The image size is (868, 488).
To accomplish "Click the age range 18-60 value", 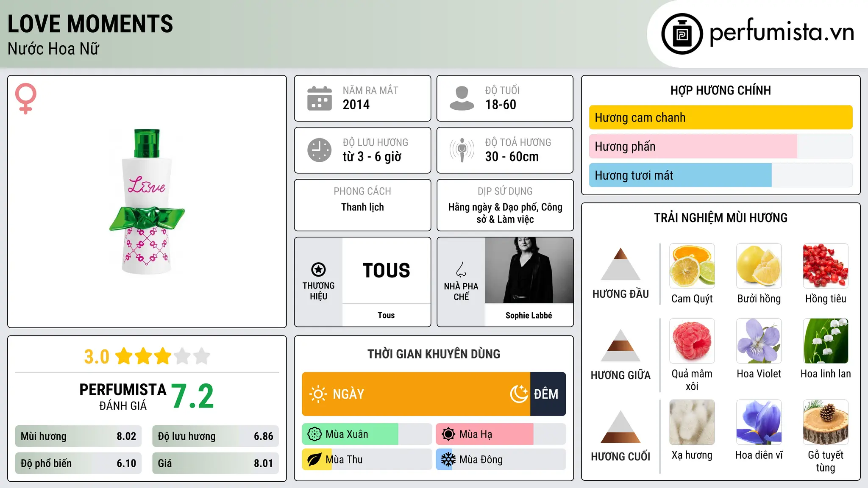I will 501,105.
